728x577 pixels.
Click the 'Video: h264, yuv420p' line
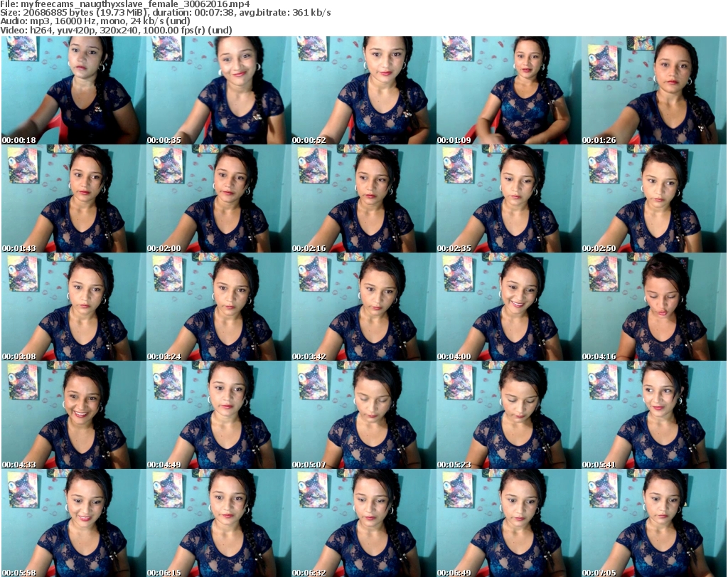point(116,30)
